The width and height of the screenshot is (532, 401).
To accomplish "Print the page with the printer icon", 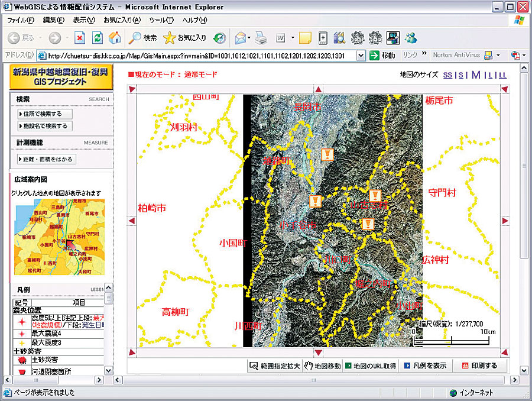I will pyautogui.click(x=261, y=38).
